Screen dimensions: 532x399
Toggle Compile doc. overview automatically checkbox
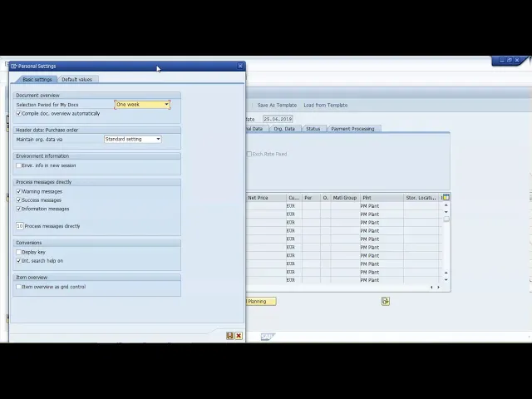point(18,114)
